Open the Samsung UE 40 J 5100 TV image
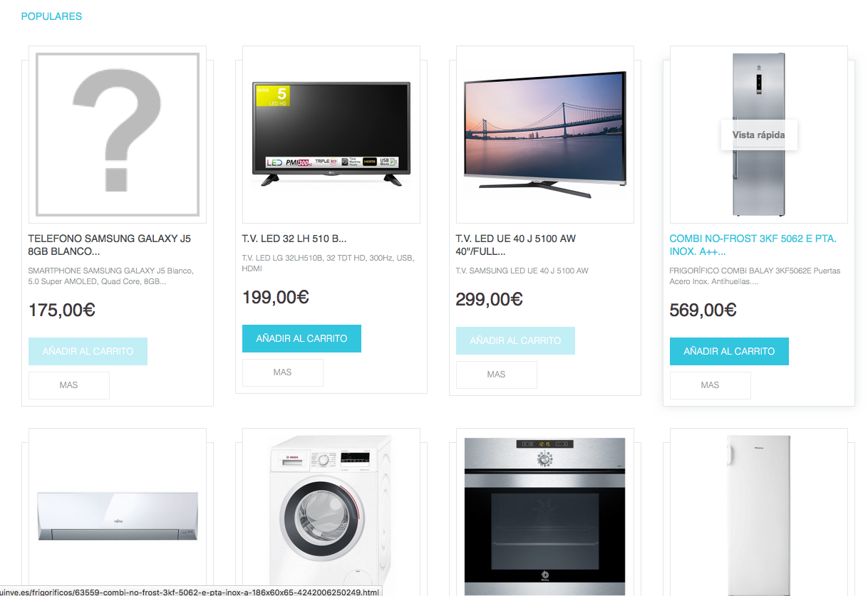 click(x=545, y=135)
